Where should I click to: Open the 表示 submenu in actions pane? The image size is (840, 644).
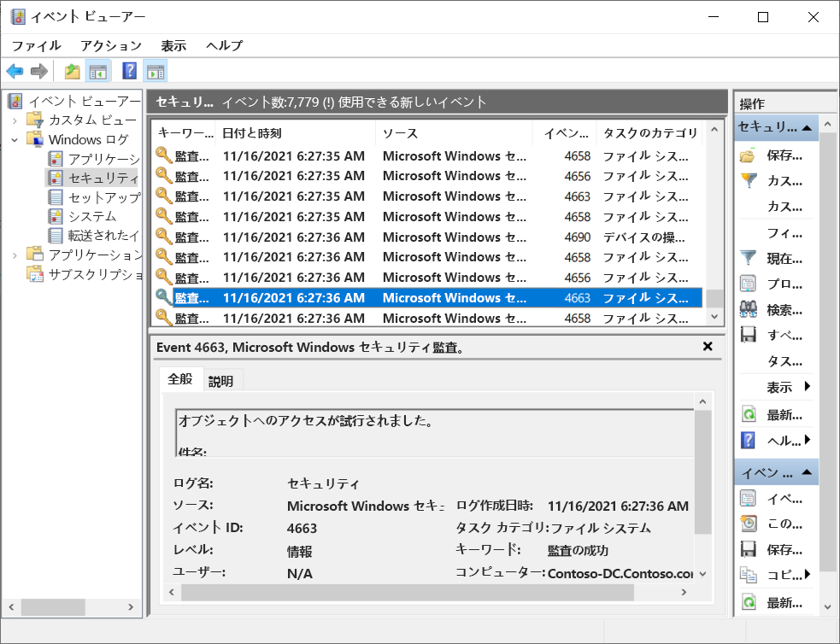pyautogui.click(x=789, y=387)
